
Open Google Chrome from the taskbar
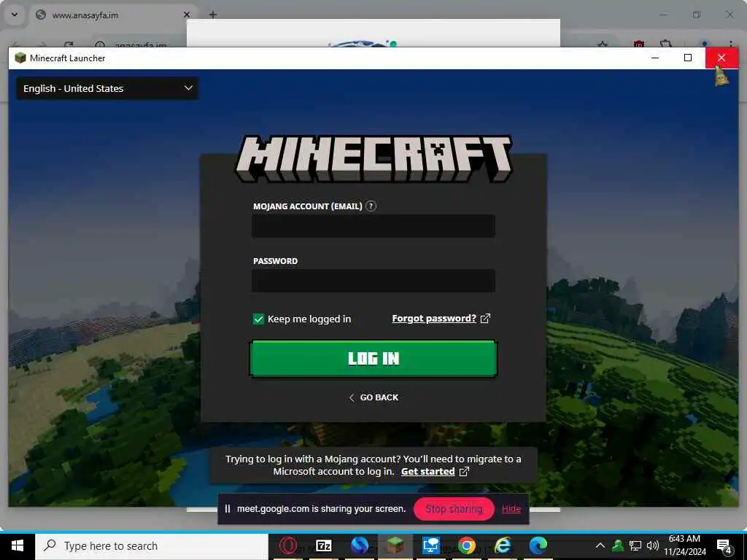click(467, 545)
